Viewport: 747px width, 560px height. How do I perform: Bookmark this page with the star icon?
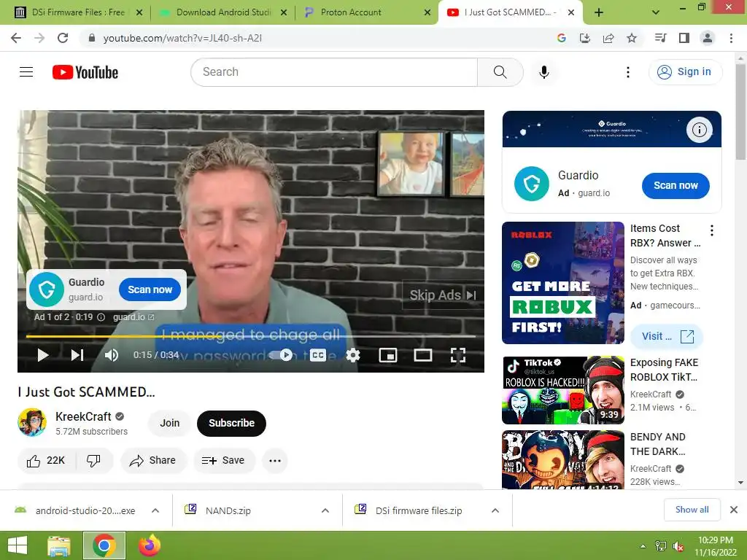point(632,38)
